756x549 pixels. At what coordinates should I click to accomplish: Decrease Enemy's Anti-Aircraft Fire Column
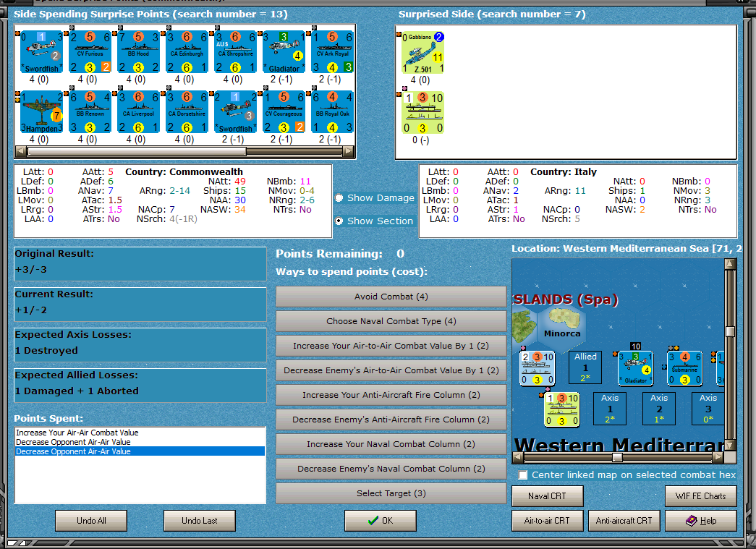click(391, 420)
